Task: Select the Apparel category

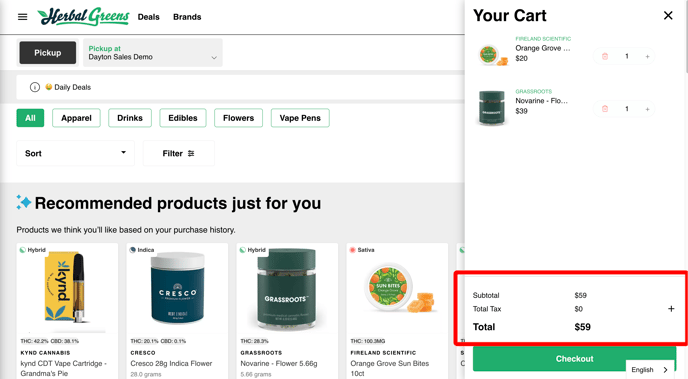Action: coord(76,118)
